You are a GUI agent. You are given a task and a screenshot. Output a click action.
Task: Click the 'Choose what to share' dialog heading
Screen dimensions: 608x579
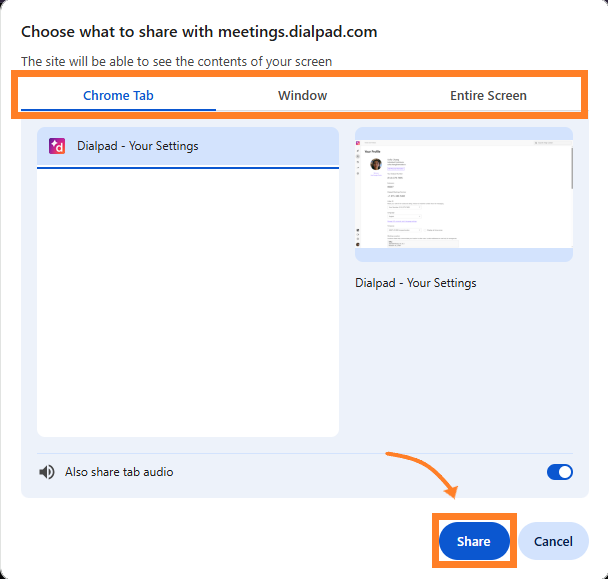[199, 32]
